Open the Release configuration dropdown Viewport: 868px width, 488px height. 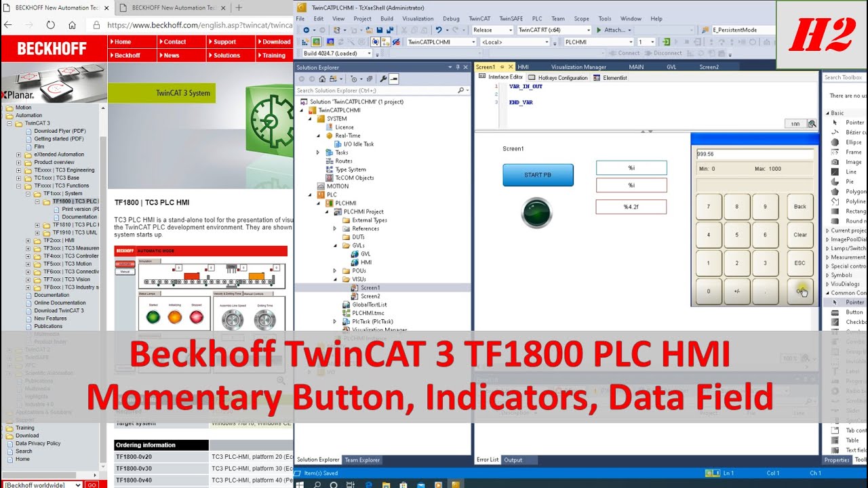pyautogui.click(x=510, y=30)
